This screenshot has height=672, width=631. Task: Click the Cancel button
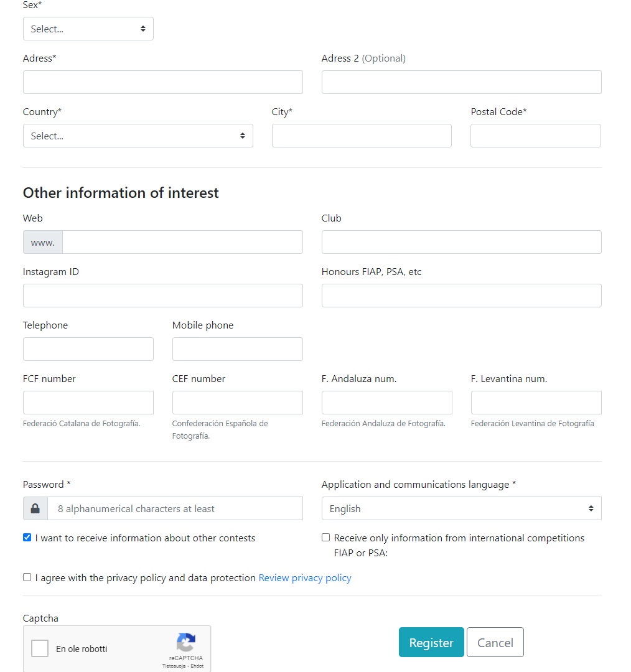pyautogui.click(x=495, y=642)
